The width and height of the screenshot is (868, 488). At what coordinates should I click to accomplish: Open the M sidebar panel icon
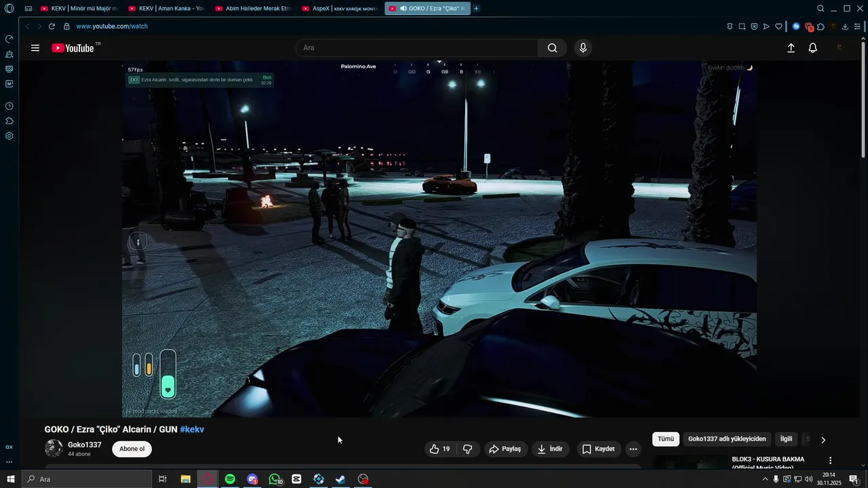pos(9,84)
